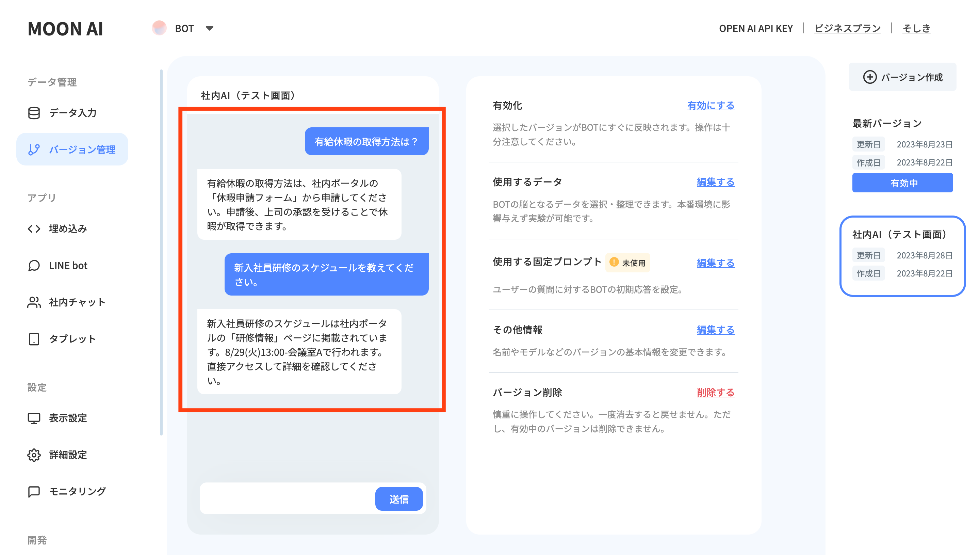Click the タブレット device icon

coord(34,339)
